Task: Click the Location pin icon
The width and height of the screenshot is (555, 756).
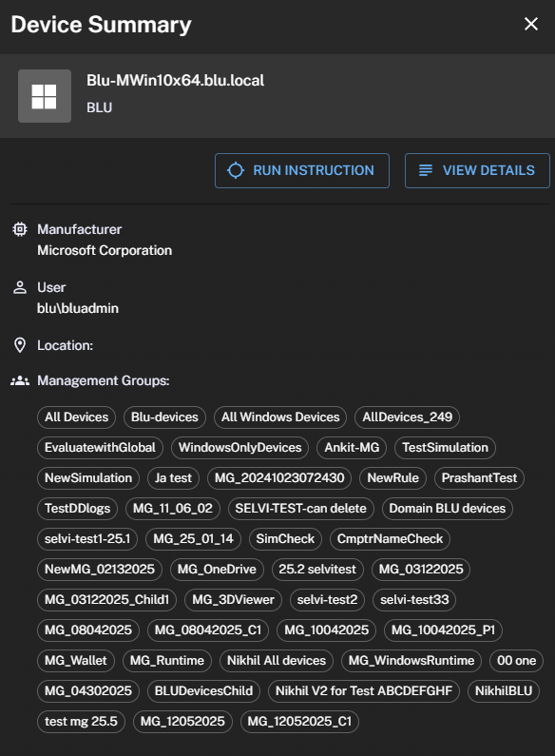Action: [20, 345]
